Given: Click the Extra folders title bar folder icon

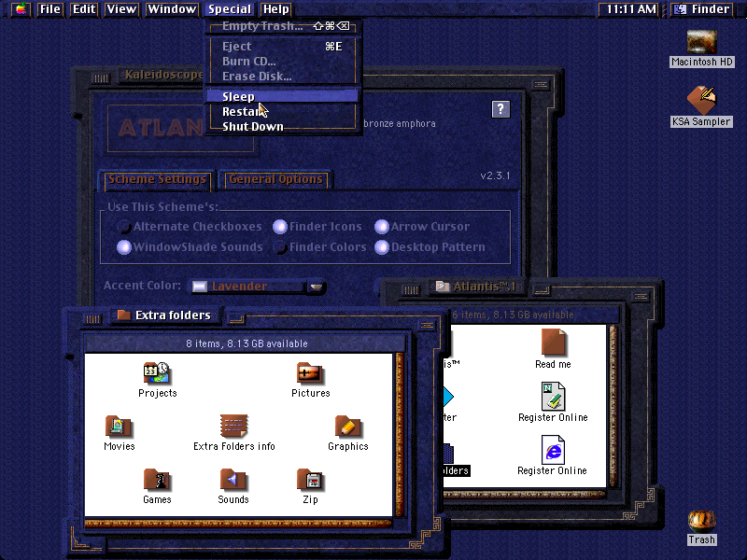Looking at the screenshot, I should [x=124, y=315].
